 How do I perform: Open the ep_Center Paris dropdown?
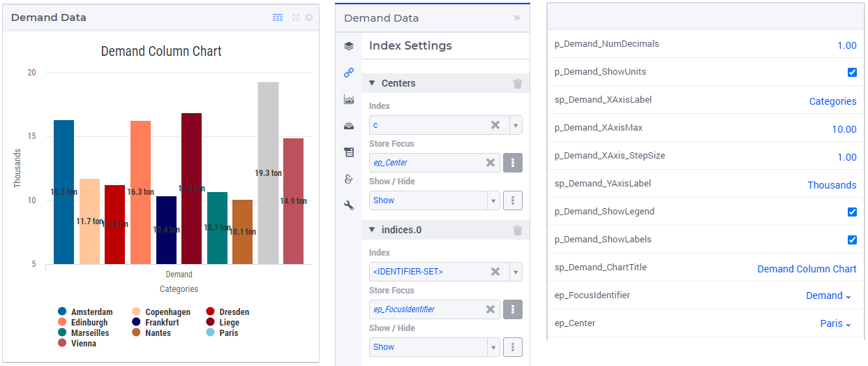click(836, 324)
